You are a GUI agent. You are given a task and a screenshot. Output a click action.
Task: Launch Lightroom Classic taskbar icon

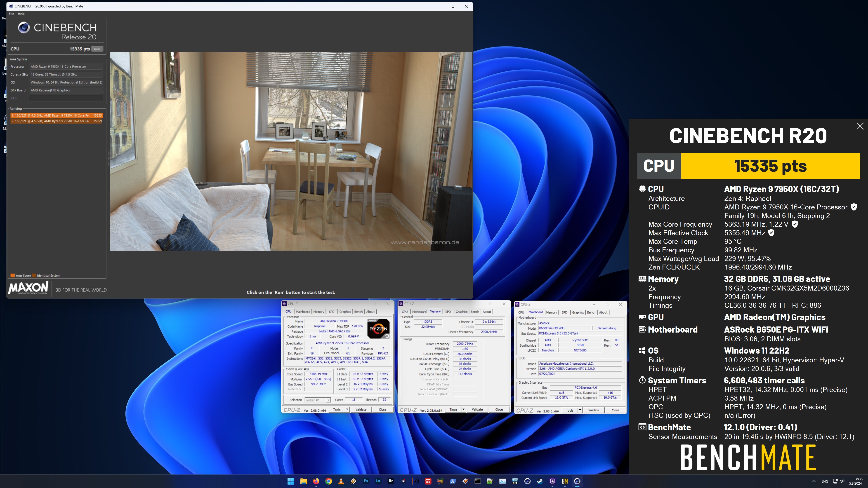tap(378, 481)
